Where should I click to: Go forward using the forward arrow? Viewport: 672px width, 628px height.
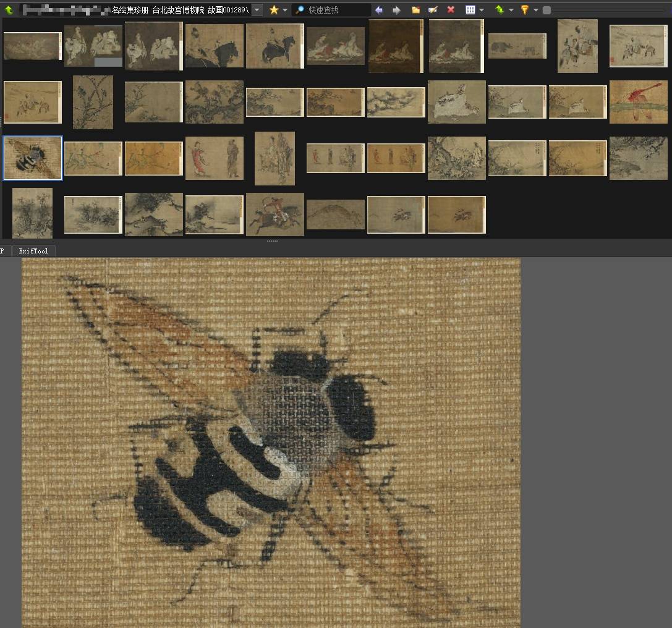coord(396,9)
